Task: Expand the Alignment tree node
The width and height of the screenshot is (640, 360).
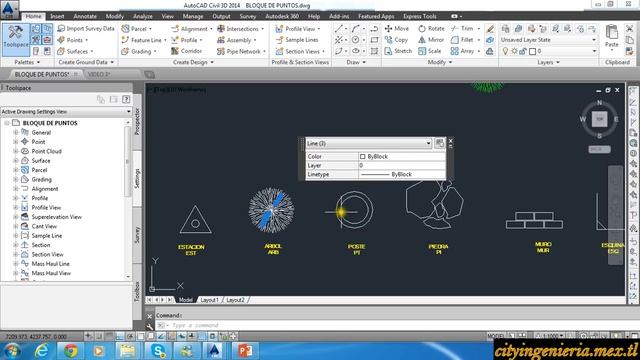Action: pos(16,189)
